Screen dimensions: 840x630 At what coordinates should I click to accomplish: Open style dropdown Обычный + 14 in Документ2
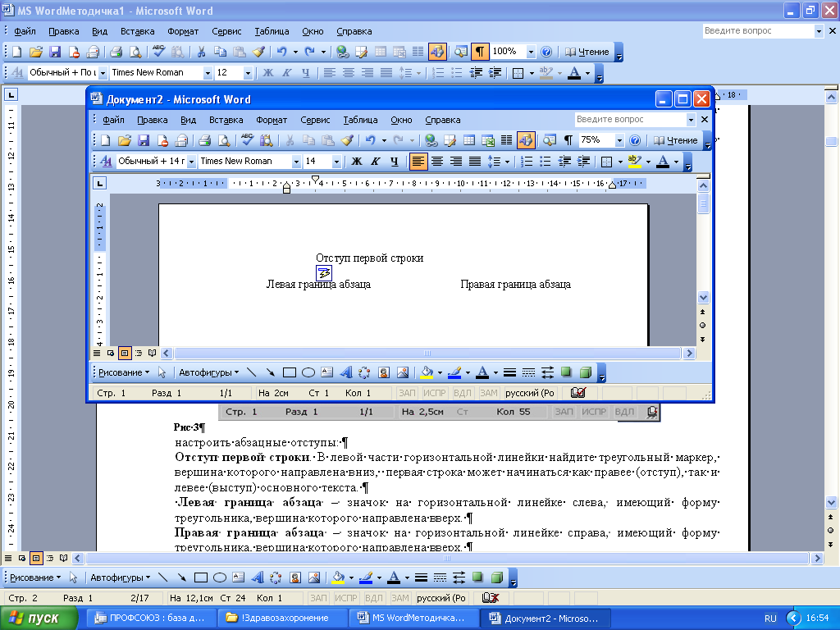point(191,161)
